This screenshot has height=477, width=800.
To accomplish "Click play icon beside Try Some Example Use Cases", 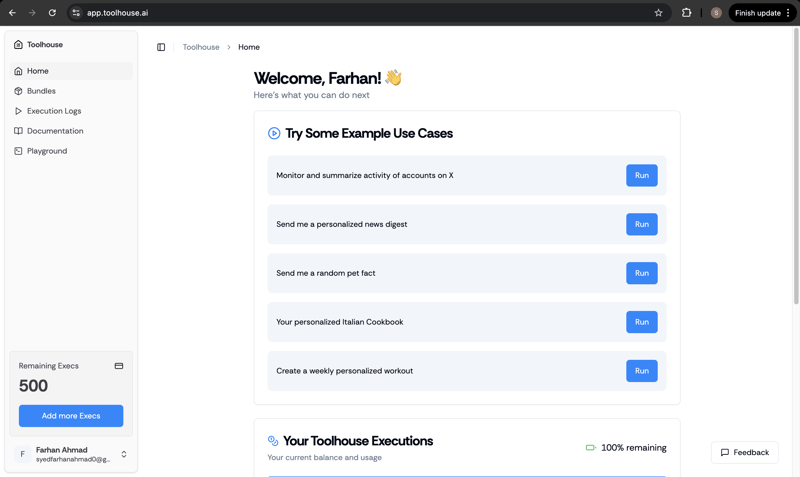I will click(x=274, y=133).
